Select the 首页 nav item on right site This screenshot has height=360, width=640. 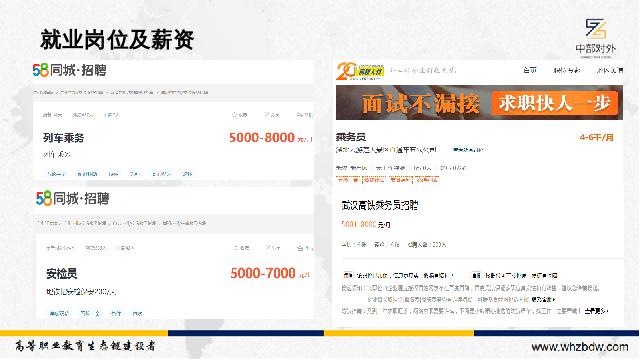(x=529, y=70)
